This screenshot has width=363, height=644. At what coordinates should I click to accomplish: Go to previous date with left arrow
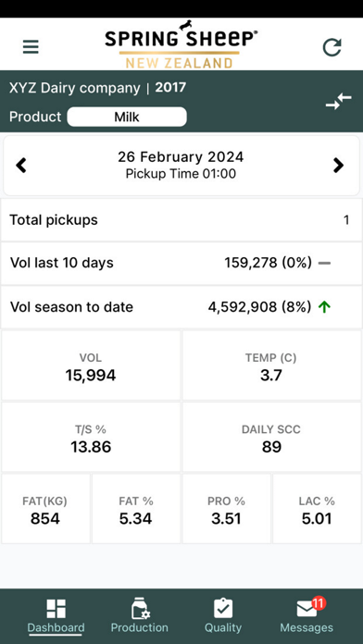[21, 165]
